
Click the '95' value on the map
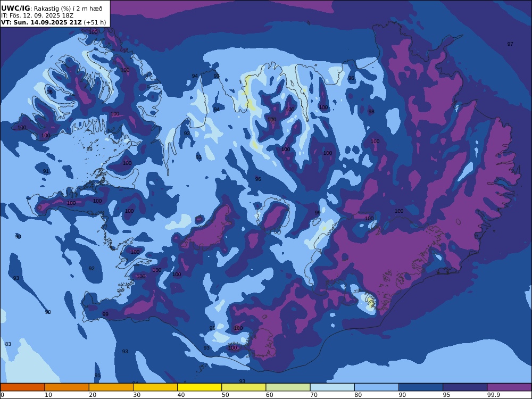click(212, 328)
